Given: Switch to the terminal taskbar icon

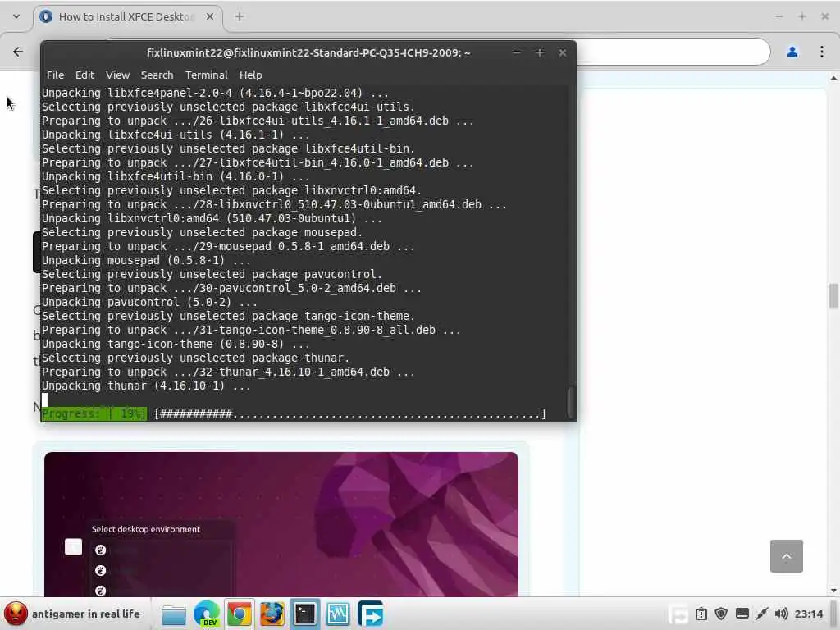Looking at the screenshot, I should pos(305,614).
